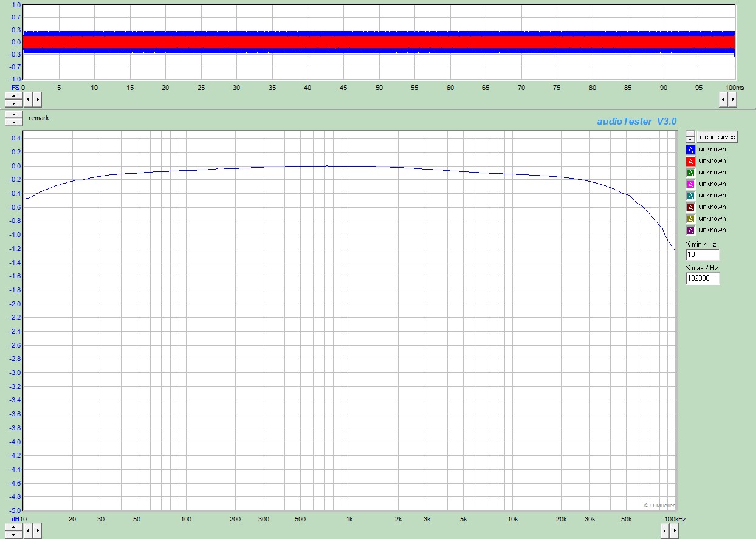Click right arrow under the 100kHz label

pyautogui.click(x=673, y=531)
